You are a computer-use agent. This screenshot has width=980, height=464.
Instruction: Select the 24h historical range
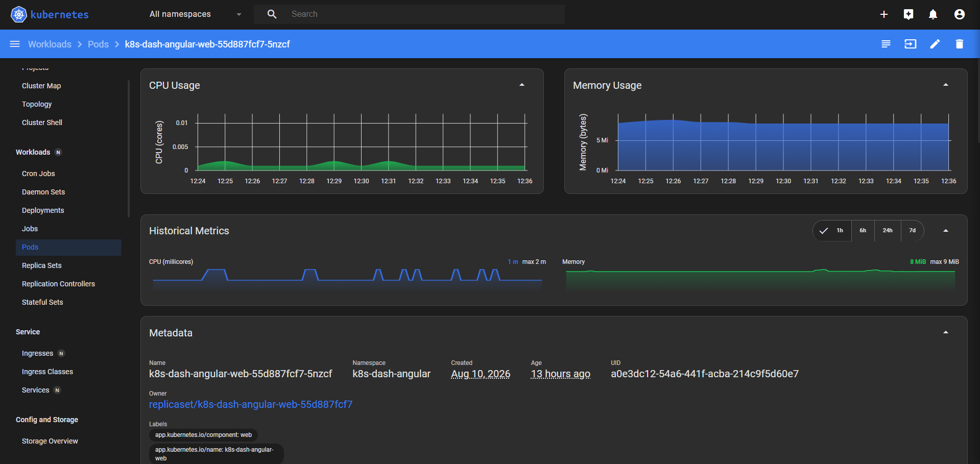pos(888,231)
